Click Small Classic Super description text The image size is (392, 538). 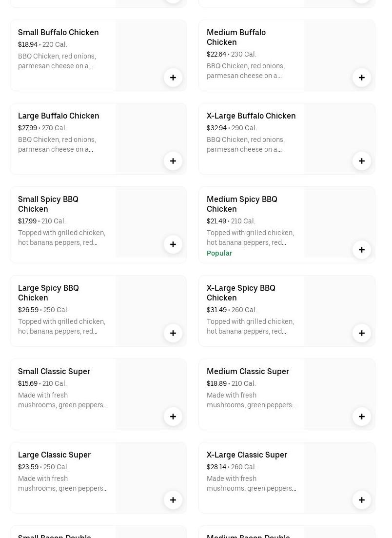(x=63, y=400)
